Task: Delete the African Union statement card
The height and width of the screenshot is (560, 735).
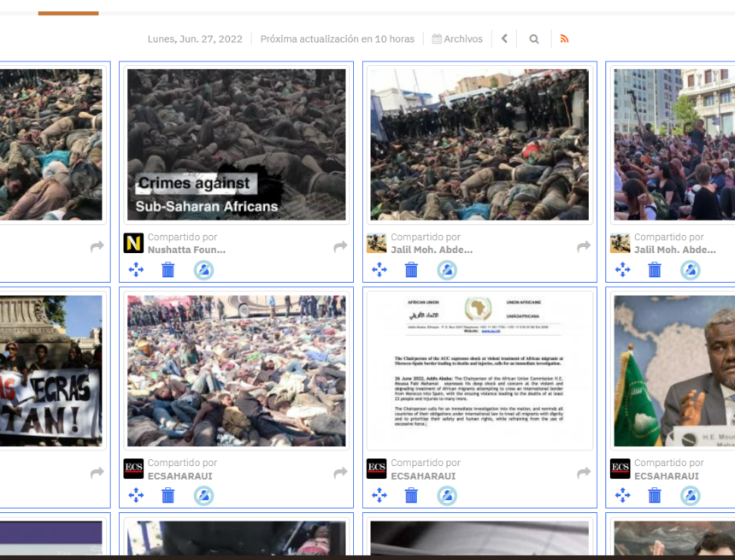Action: tap(411, 495)
